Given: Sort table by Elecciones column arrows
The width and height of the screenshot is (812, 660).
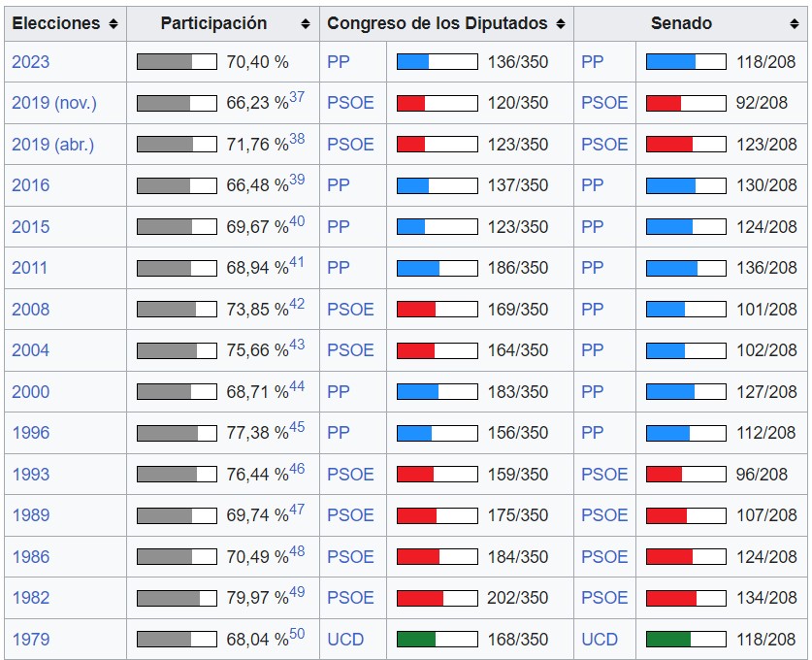Looking at the screenshot, I should (114, 23).
